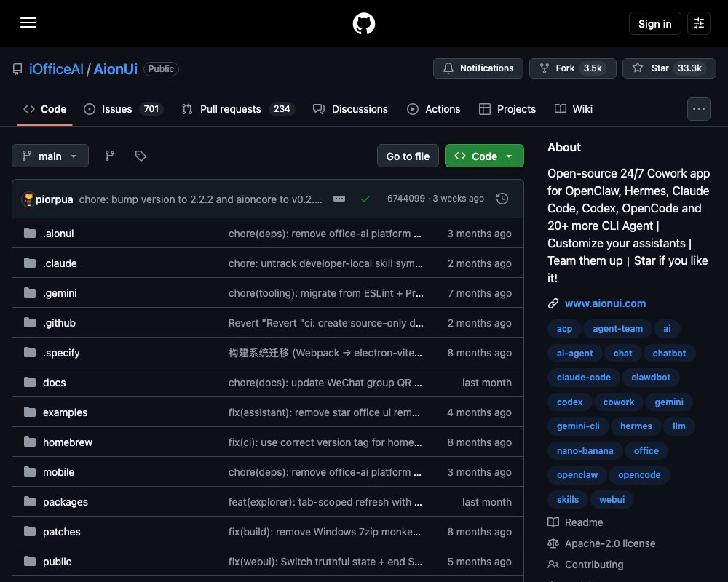Open the .specify folder icon
Viewport: 728px width, 582px height.
[x=30, y=352]
